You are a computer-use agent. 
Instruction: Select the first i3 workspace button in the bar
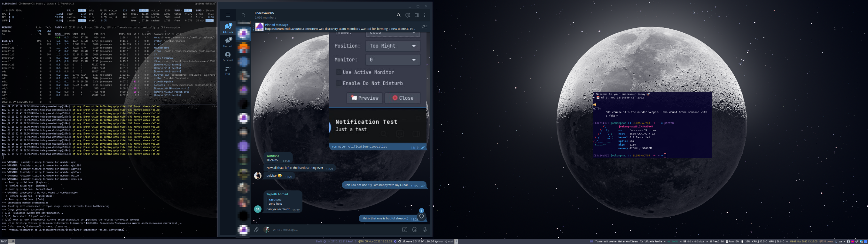coord(4,241)
